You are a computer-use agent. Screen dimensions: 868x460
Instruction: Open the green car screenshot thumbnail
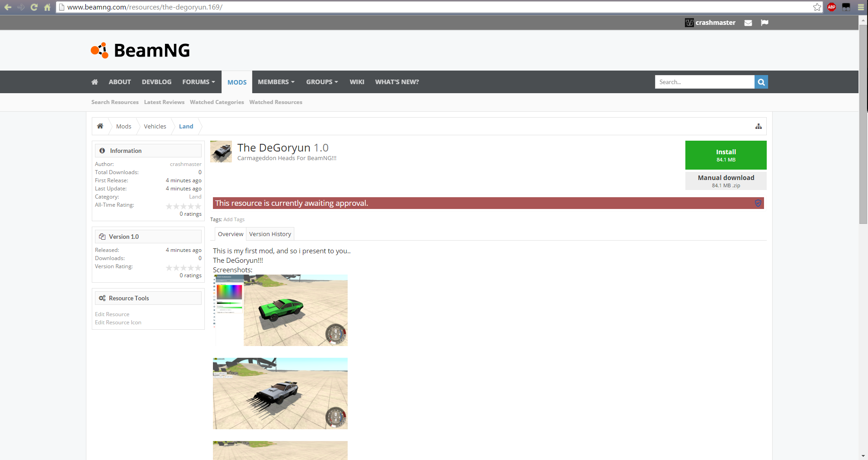pyautogui.click(x=280, y=310)
